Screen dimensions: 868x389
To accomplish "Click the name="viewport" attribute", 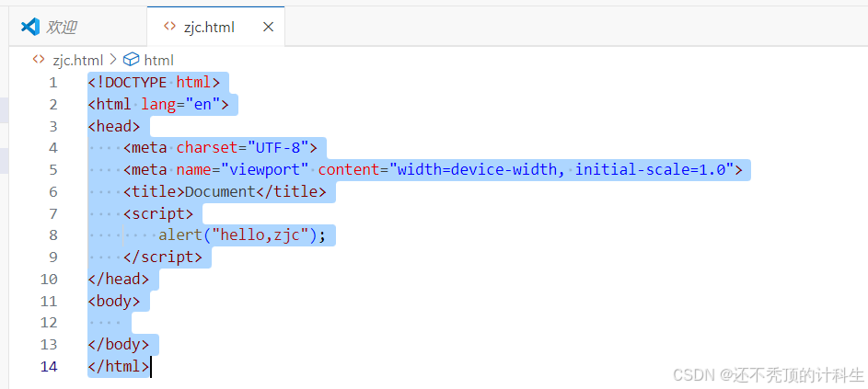I will 242,170.
